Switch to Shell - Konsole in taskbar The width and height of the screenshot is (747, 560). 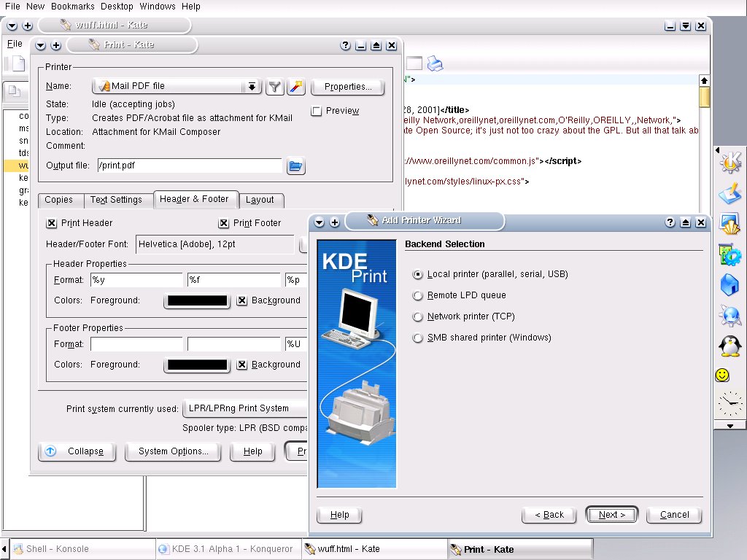[82, 549]
